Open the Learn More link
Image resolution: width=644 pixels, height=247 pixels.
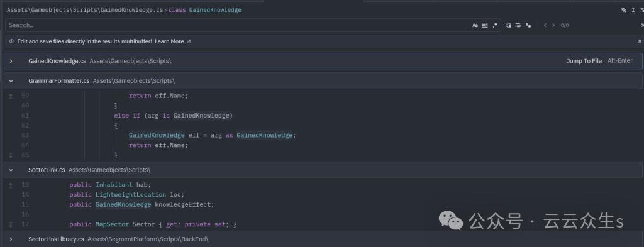point(172,41)
